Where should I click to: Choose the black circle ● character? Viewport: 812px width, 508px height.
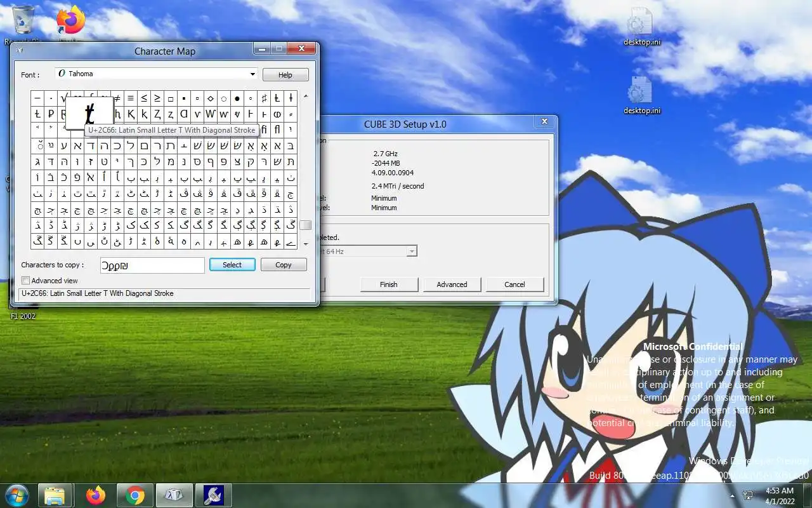pos(237,98)
